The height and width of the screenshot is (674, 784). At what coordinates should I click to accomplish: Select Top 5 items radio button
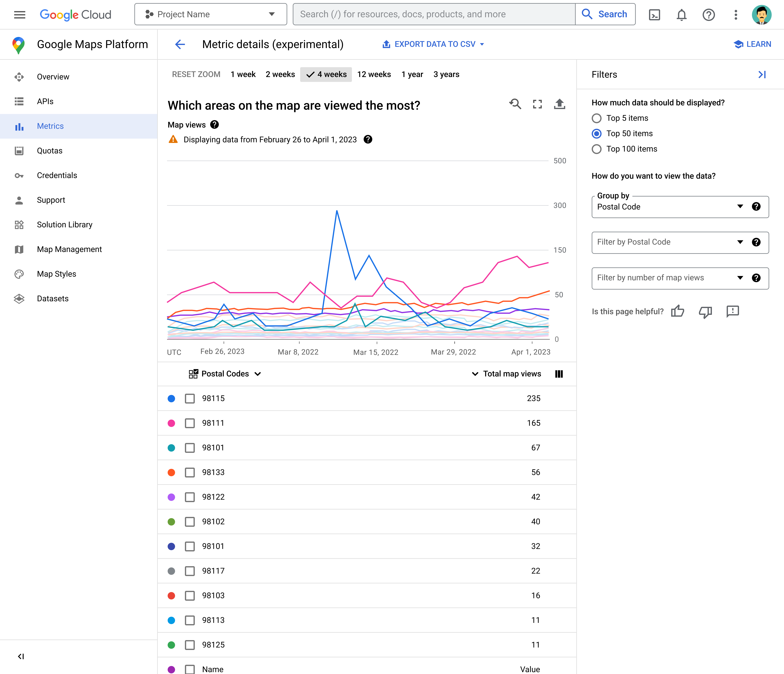[595, 118]
